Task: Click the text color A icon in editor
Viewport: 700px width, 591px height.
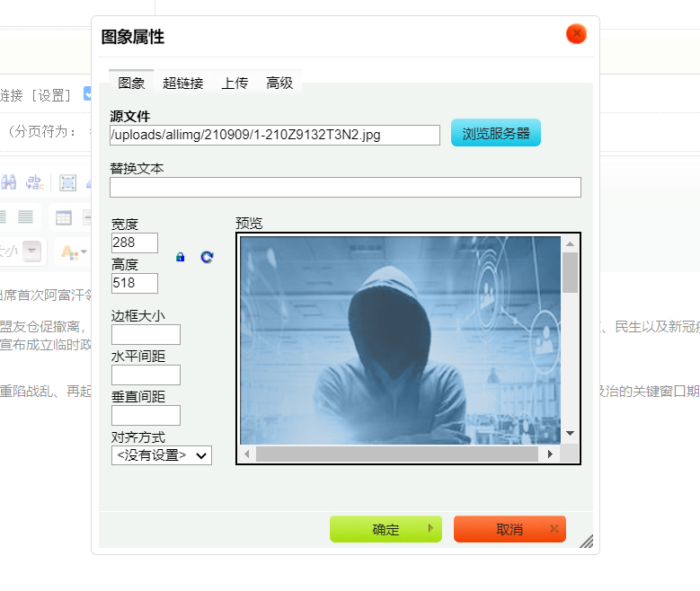Action: coord(69,252)
